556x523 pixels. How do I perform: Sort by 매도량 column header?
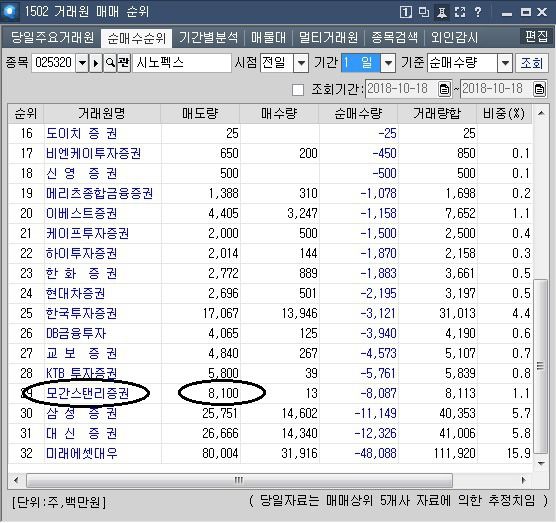(x=200, y=114)
